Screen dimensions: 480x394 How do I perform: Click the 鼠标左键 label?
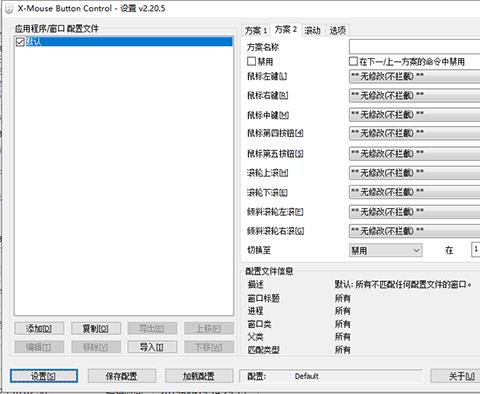267,76
